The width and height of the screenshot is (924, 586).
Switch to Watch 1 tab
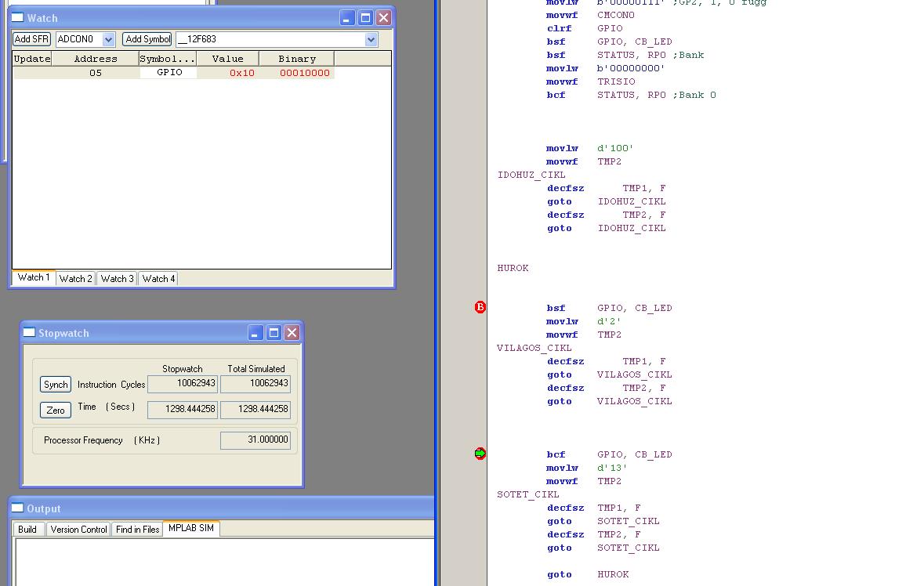(34, 277)
